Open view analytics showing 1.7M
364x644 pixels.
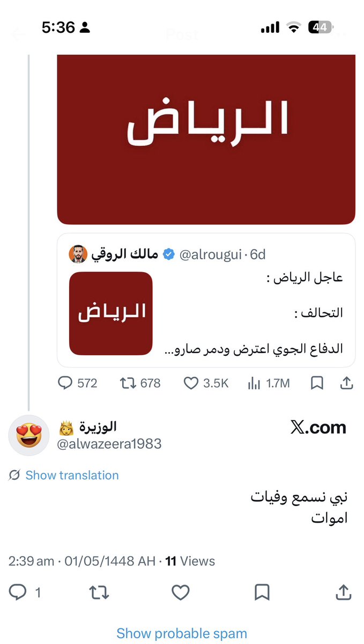[x=269, y=383]
